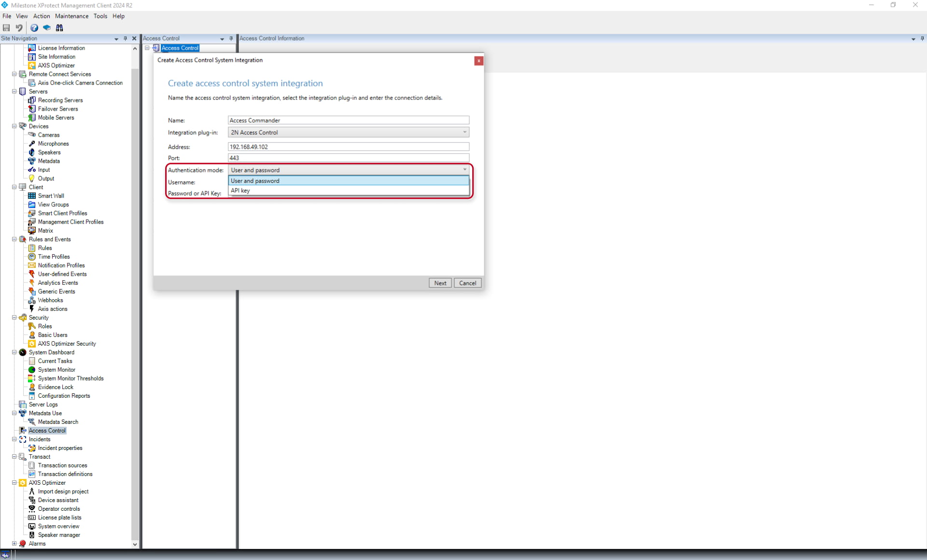This screenshot has width=927, height=560.
Task: Select Configuration Reports item
Action: coord(64,395)
